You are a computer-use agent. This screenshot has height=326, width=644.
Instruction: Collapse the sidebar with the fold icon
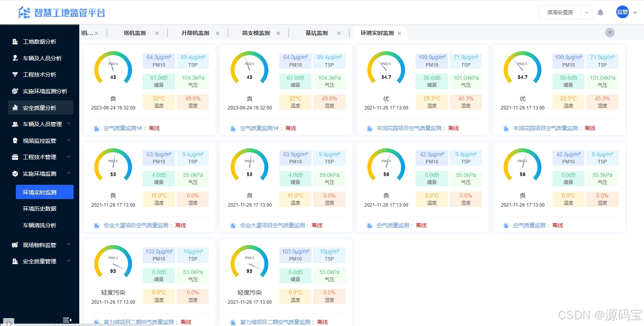click(x=67, y=320)
